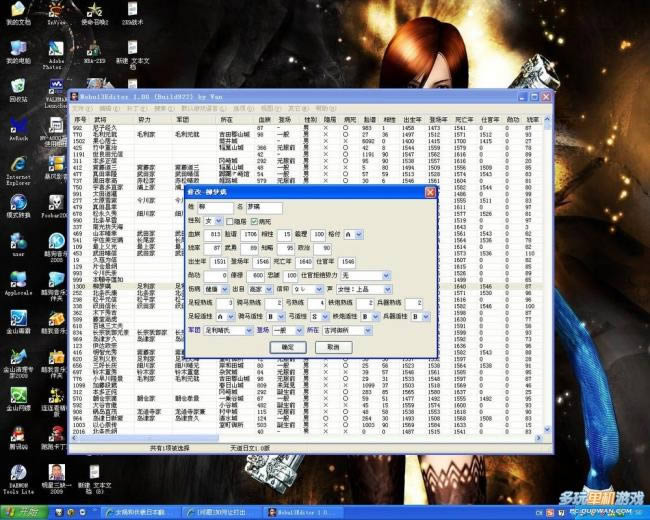
Task: Open the 性别 gender dropdown
Action: 214,221
